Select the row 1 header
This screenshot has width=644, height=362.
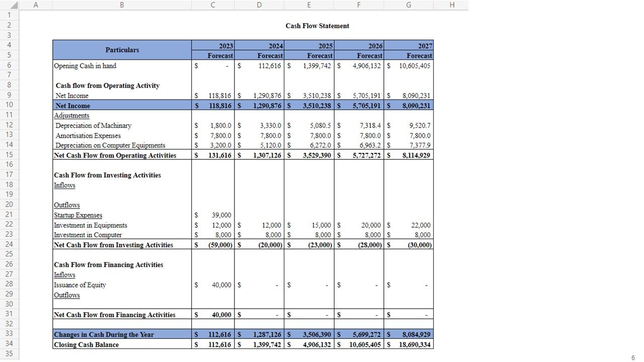[9, 15]
